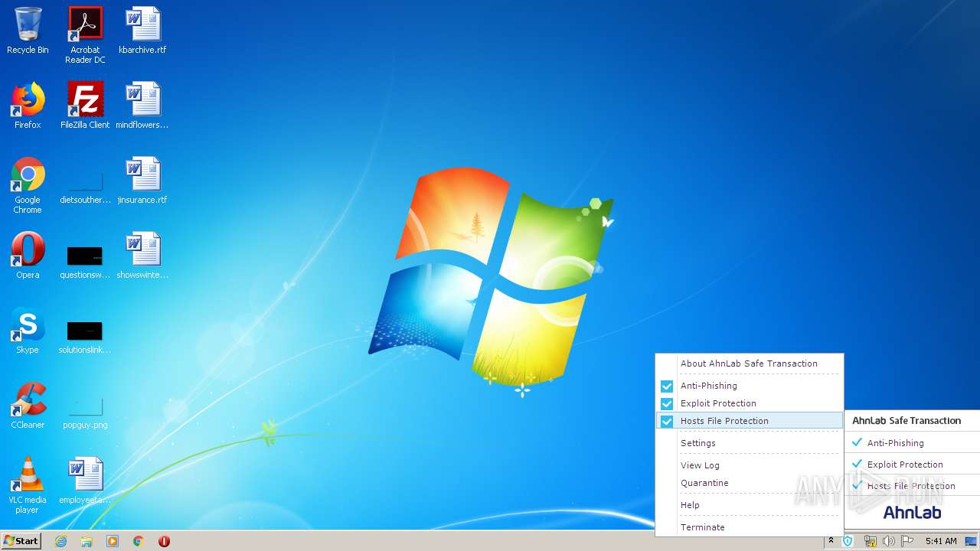Open the Action Center flag icon

click(907, 541)
